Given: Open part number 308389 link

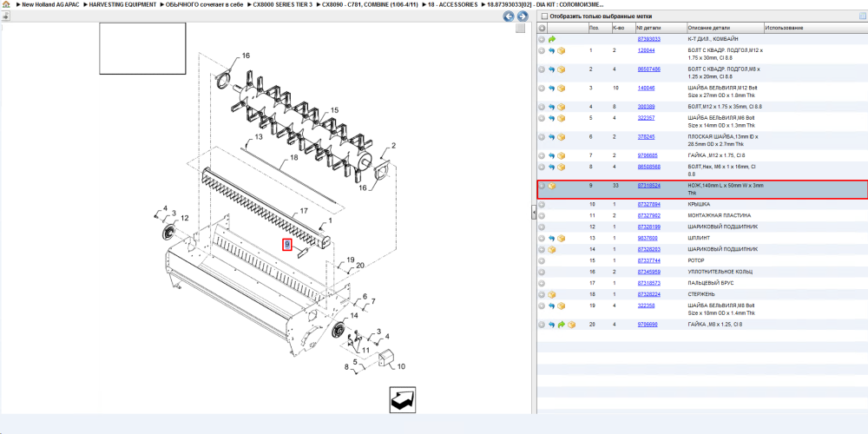Looking at the screenshot, I should tap(646, 106).
